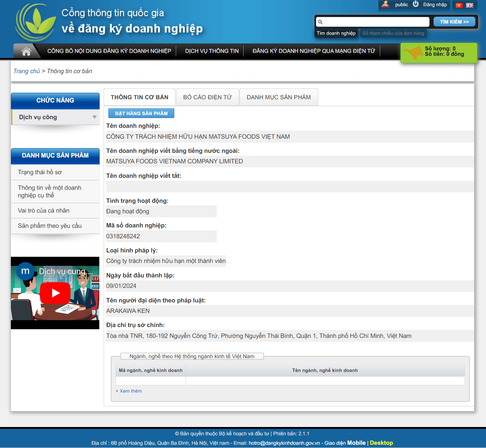Select Số tham chiếu của đơn hàng tab
This screenshot has height=448, width=486.
click(393, 33)
